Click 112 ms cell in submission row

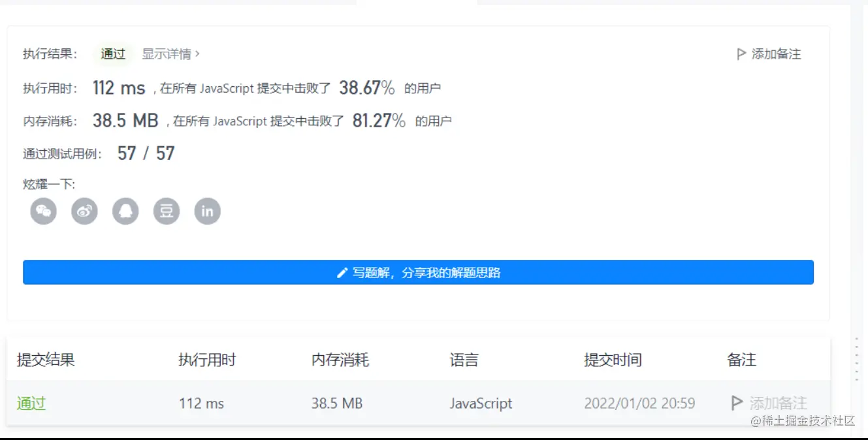point(202,403)
